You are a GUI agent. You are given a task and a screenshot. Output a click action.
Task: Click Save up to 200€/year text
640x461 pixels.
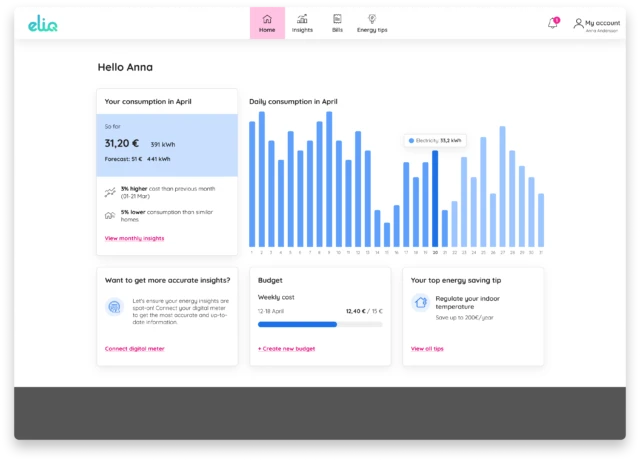464,317
